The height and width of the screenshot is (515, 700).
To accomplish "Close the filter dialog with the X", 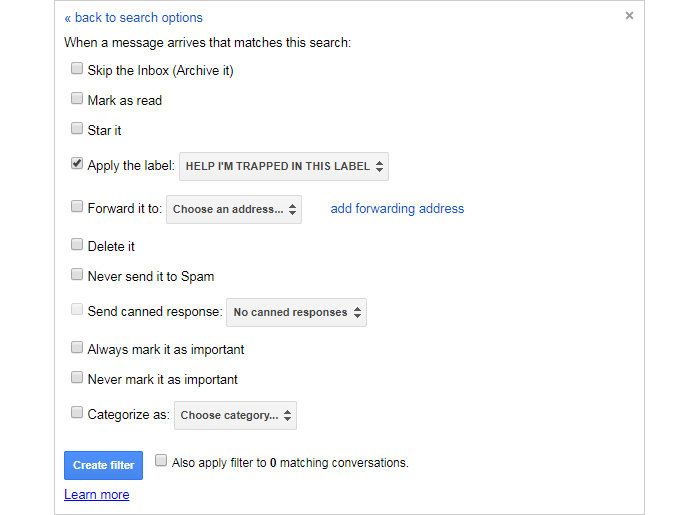I will [x=629, y=15].
